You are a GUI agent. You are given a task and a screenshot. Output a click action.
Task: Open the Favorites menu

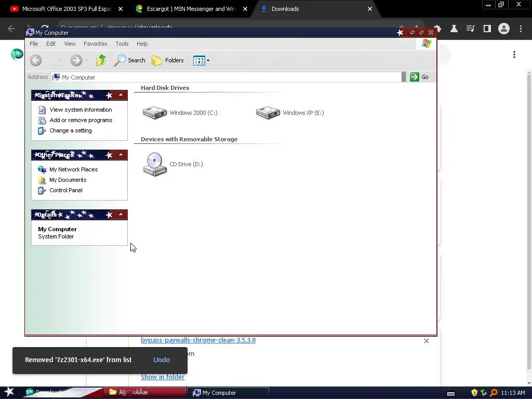point(96,44)
